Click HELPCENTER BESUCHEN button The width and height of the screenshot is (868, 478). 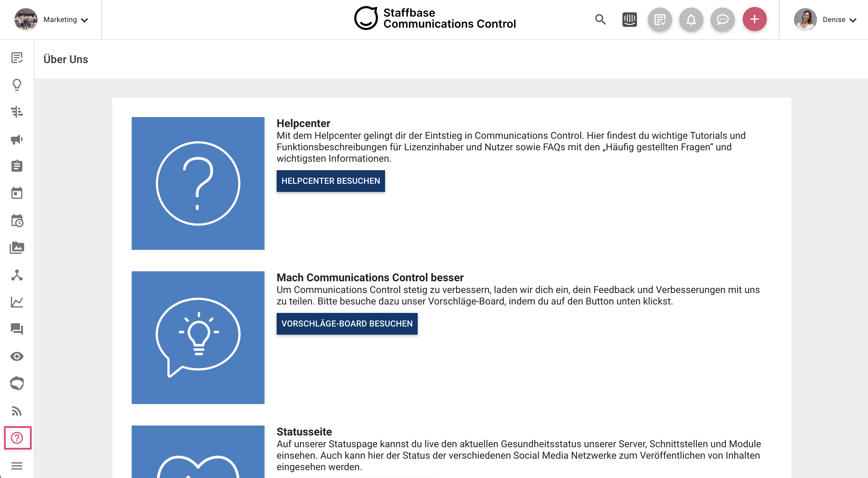pos(330,181)
